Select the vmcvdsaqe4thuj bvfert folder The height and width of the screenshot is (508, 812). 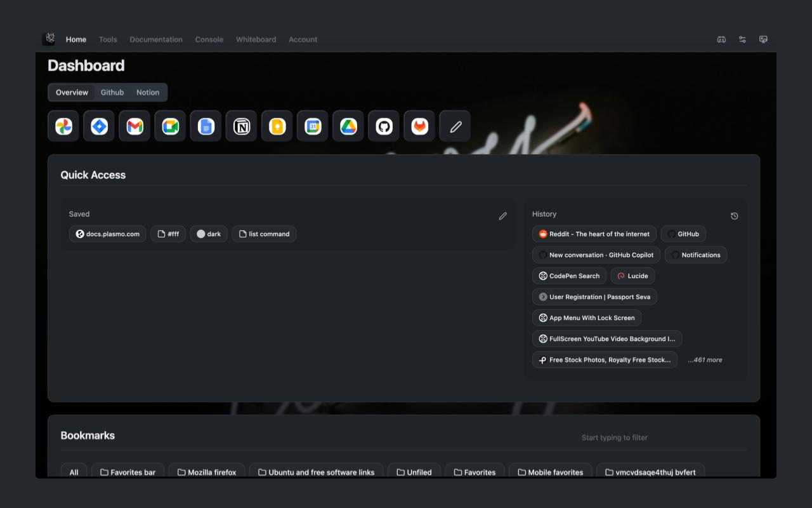(650, 472)
